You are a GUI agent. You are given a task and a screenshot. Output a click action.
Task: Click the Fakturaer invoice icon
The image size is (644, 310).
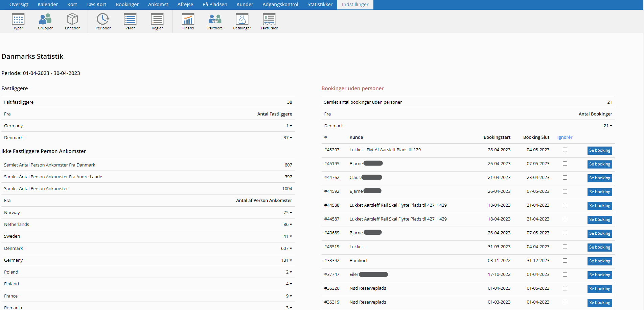pos(269,20)
